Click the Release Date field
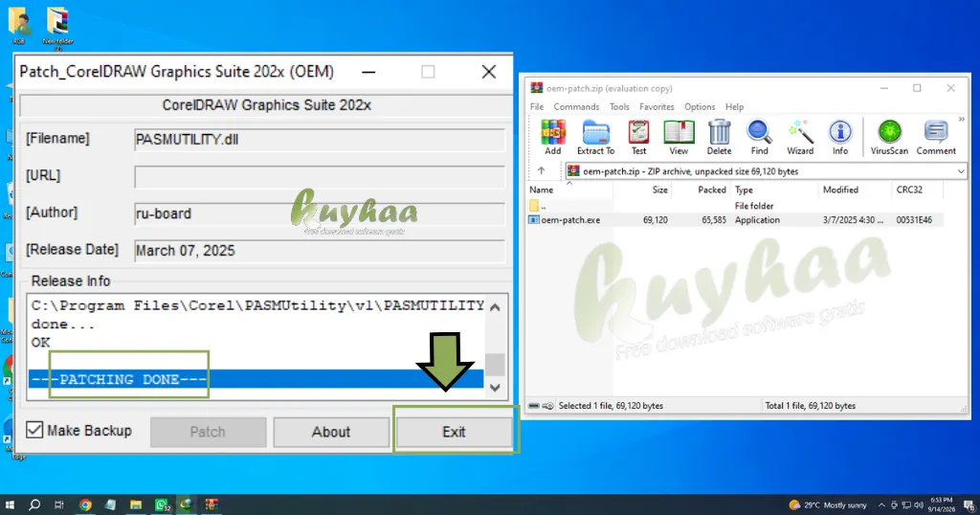 pos(320,251)
